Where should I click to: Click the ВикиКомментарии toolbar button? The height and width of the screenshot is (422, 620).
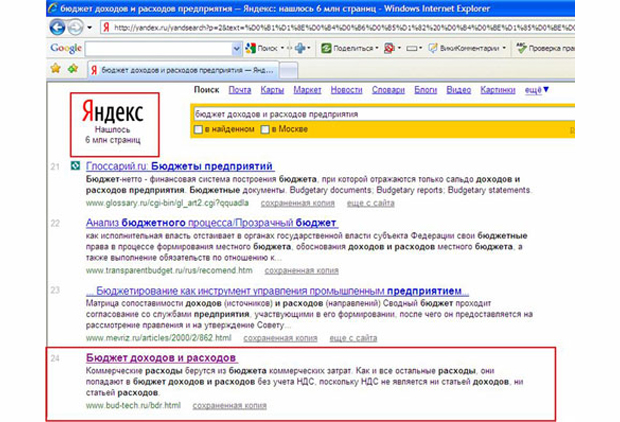pyautogui.click(x=464, y=48)
